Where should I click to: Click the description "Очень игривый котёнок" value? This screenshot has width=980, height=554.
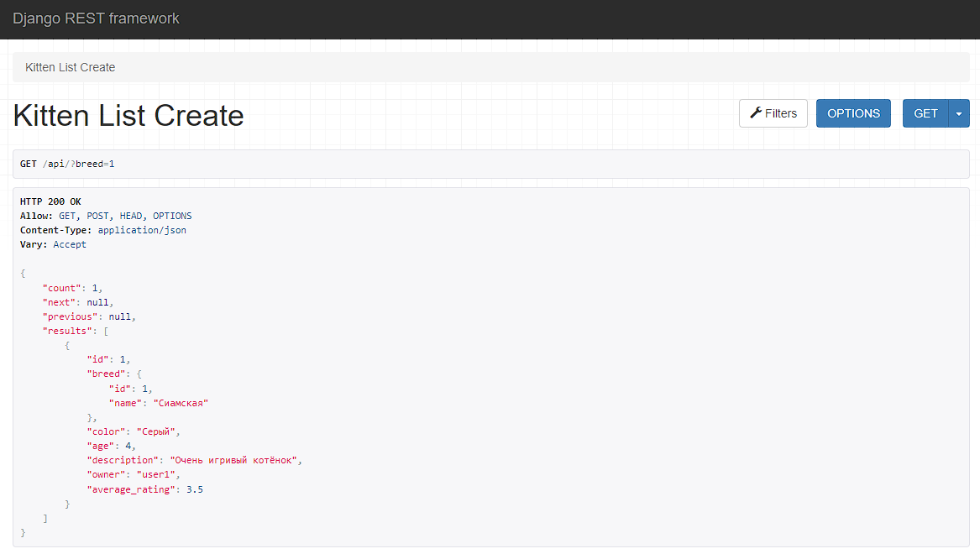tap(233, 460)
